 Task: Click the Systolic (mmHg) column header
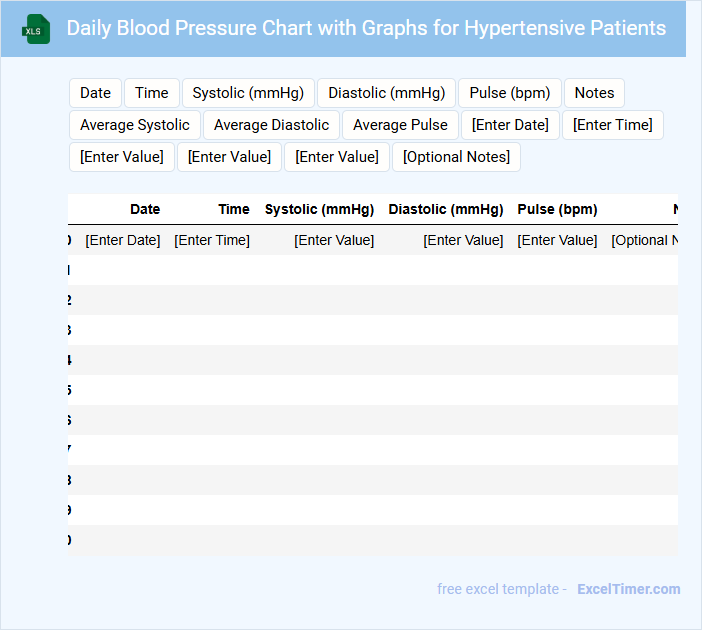pos(319,210)
